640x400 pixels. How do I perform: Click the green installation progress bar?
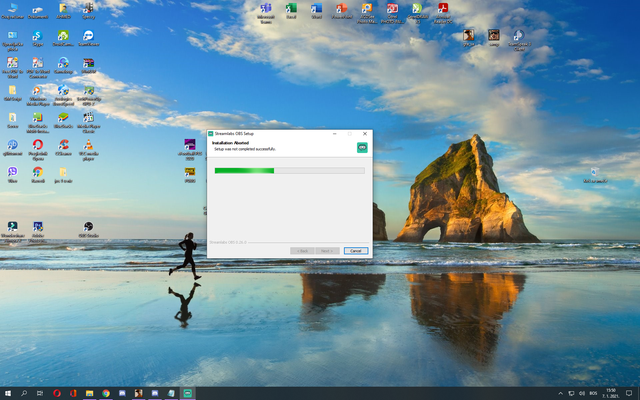point(289,171)
